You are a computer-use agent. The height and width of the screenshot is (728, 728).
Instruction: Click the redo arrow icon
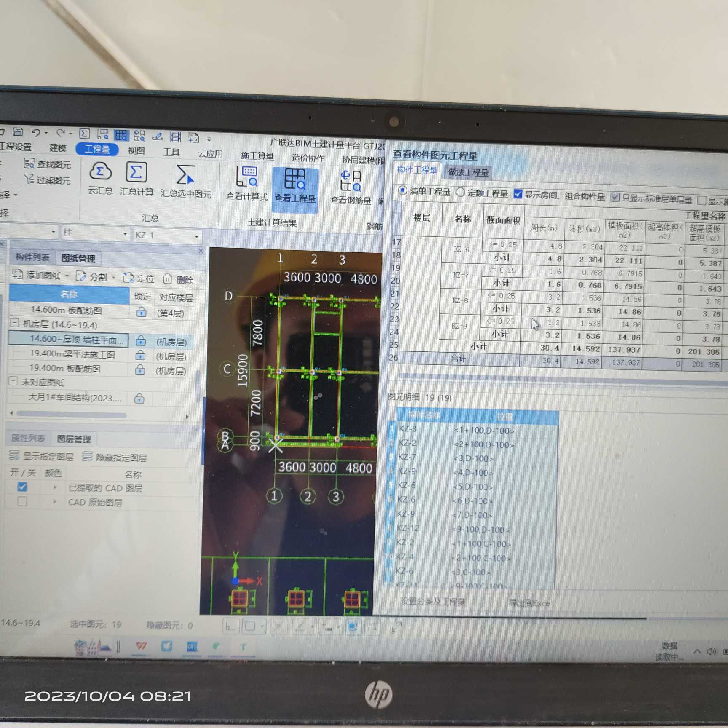(61, 133)
